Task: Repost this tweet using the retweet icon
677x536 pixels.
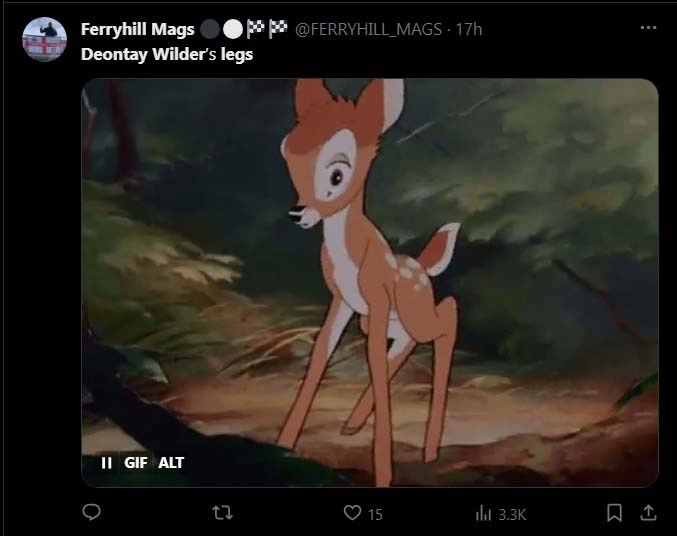Action: point(224,513)
